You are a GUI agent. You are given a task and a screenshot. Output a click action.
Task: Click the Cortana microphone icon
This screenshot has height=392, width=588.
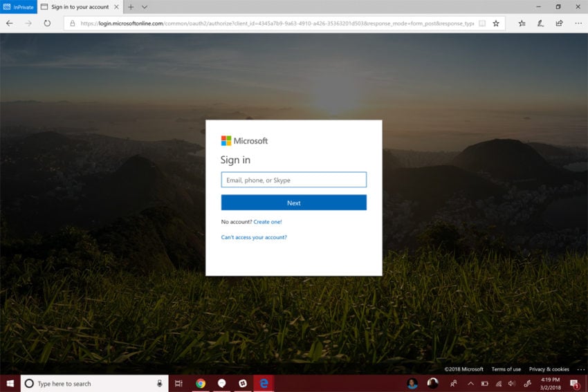159,384
